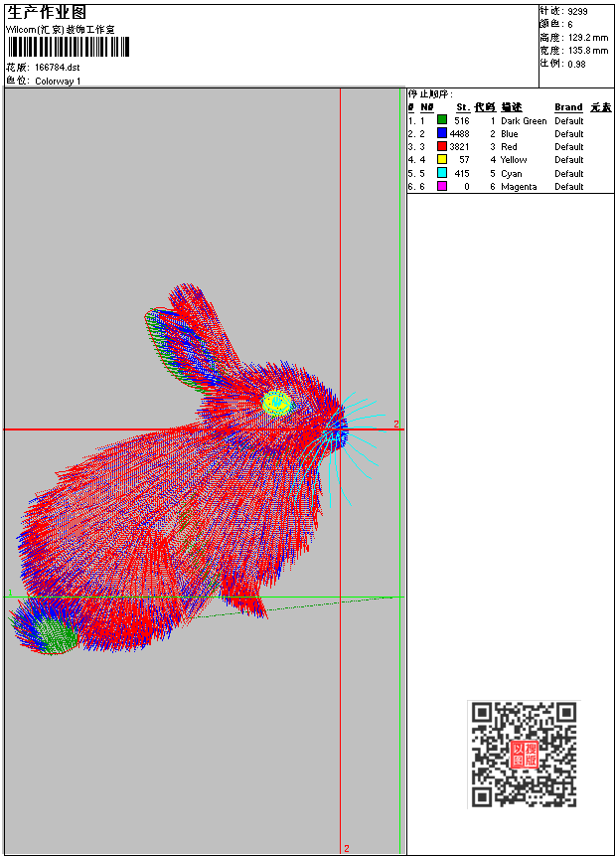This screenshot has width=616, height=856.
Task: Click the 'Wilcom(汇京)装饰工作室' studio name
Action: tap(61, 30)
